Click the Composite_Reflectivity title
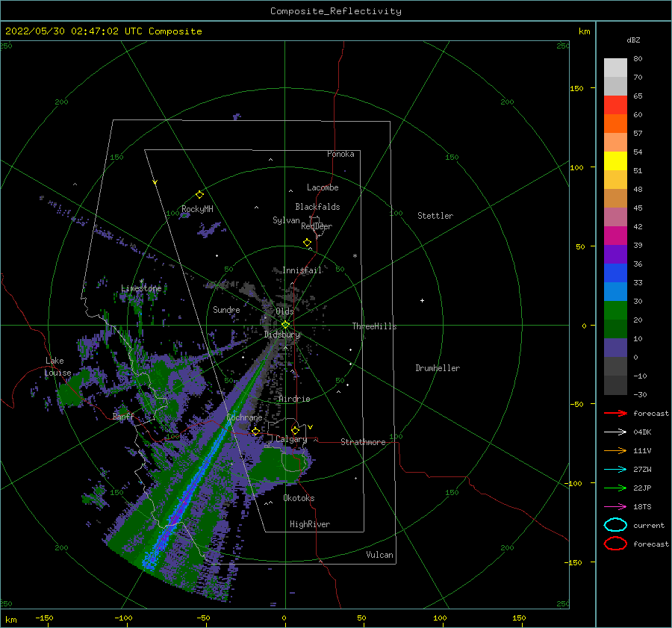 coord(336,11)
